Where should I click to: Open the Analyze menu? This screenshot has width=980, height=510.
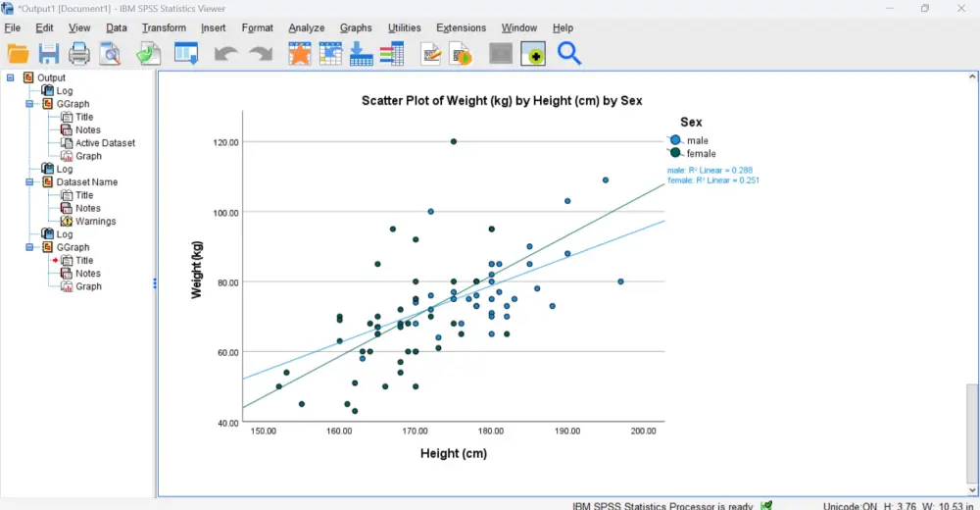tap(306, 28)
